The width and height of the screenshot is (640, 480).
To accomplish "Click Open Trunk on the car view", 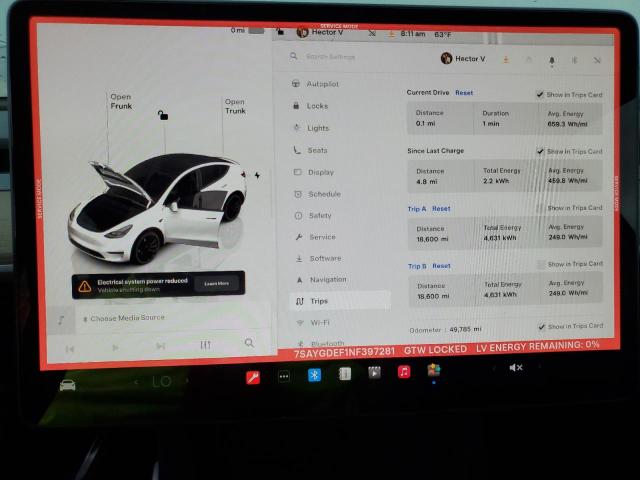I will pos(235,106).
